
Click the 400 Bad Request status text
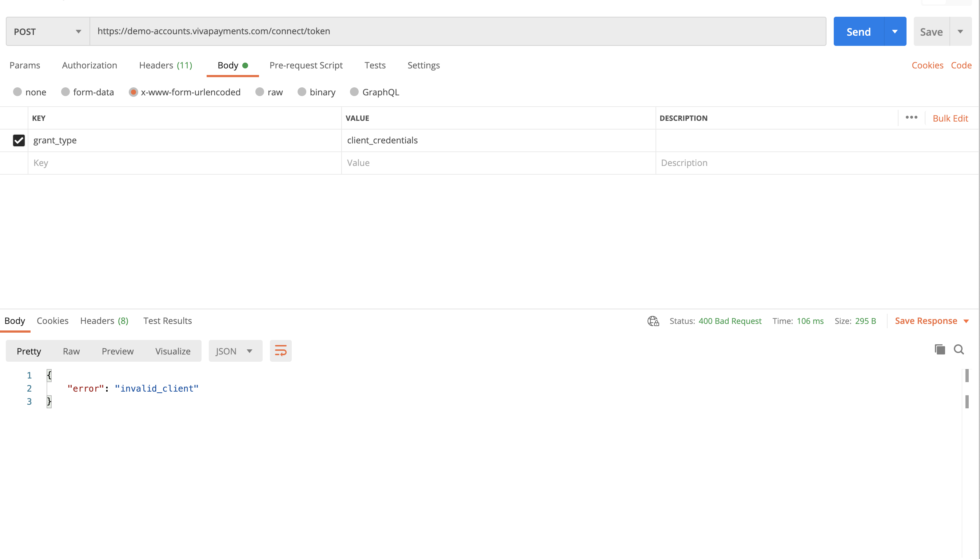730,321
